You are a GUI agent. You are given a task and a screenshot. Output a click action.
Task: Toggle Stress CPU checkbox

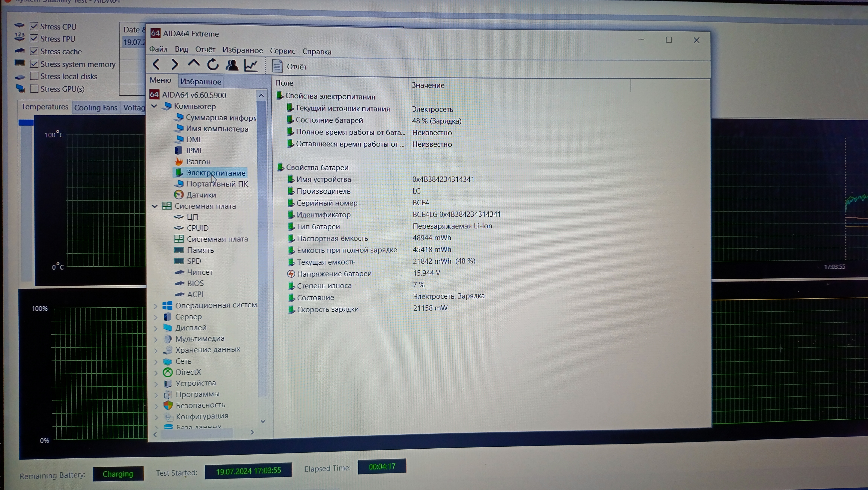[x=34, y=26]
